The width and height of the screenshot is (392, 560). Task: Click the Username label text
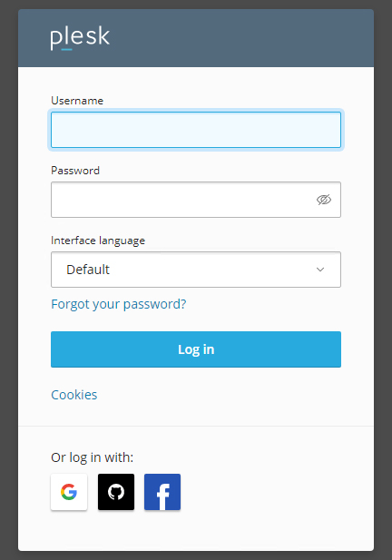(77, 101)
